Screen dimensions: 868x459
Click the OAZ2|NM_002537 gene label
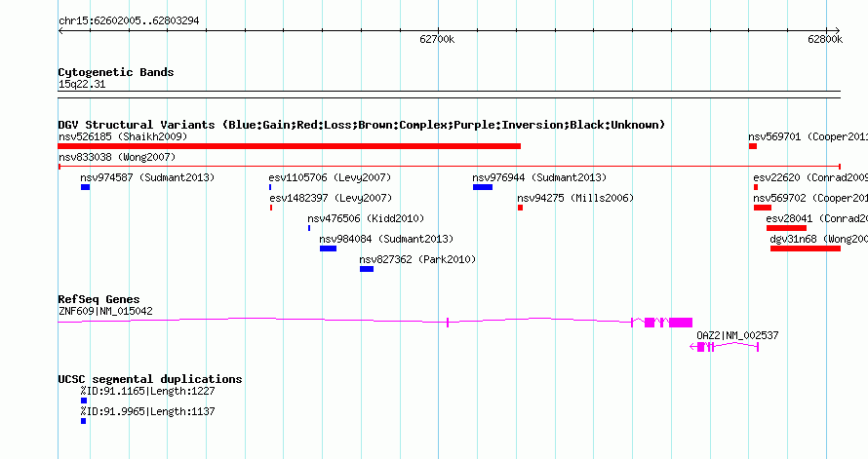pos(737,335)
